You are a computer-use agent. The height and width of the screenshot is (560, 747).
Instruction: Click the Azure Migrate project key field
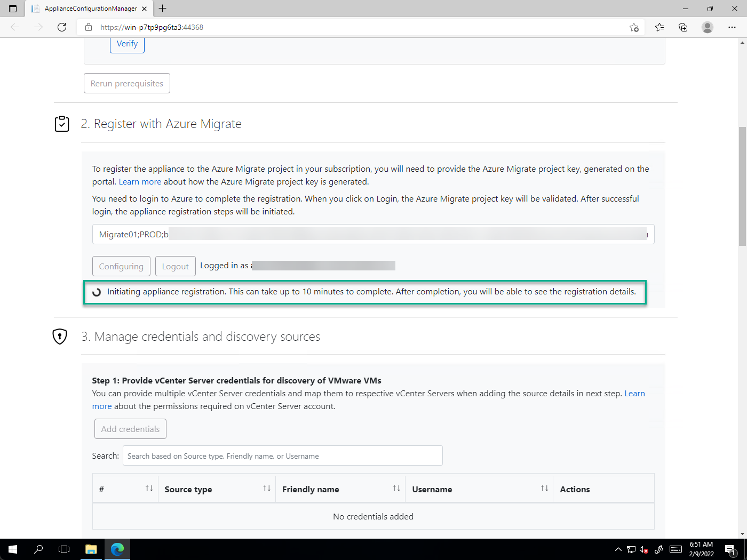(373, 234)
